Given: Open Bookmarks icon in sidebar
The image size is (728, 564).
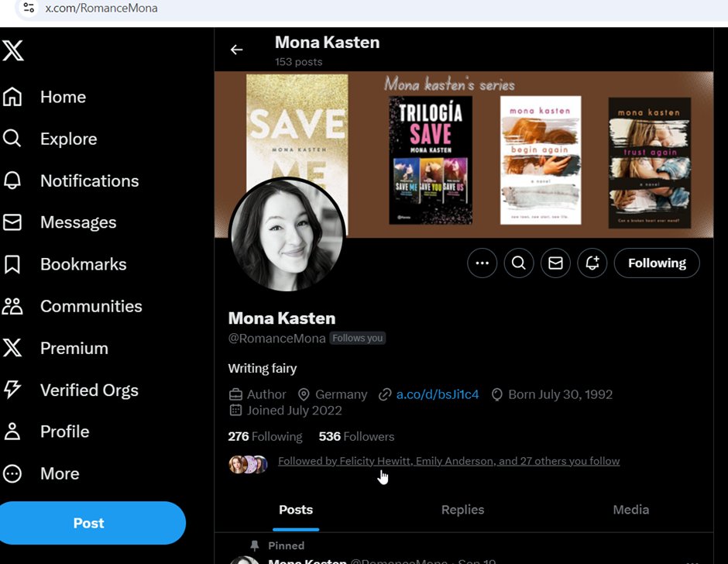Looking at the screenshot, I should [x=12, y=264].
